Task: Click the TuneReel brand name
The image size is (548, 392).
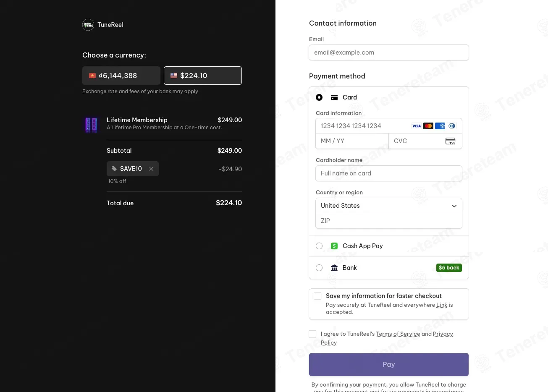Action: tap(110, 25)
